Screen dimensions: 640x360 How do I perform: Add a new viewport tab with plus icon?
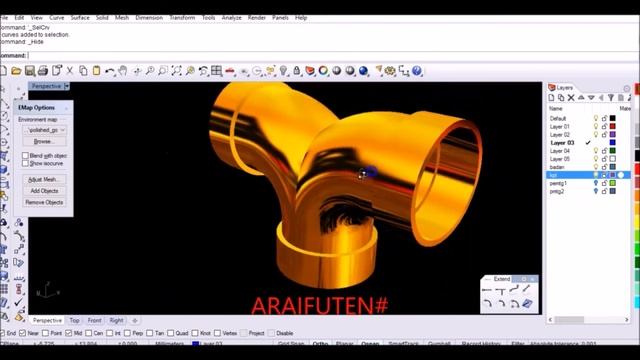(135, 320)
